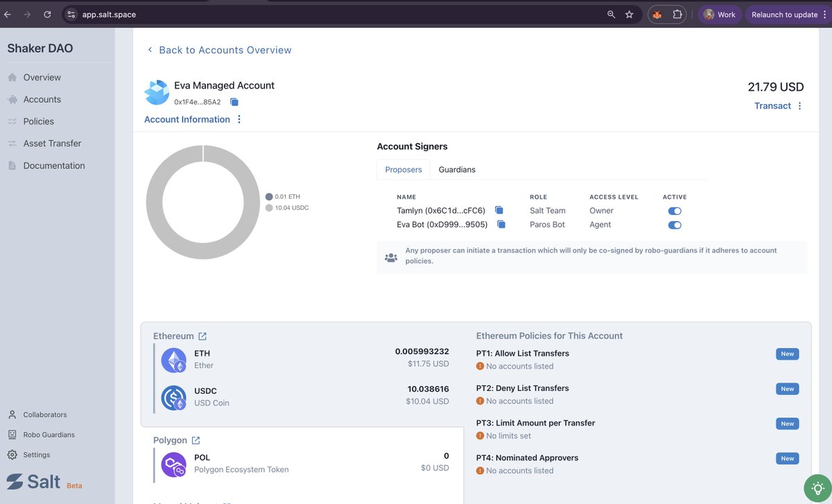Screen dimensions: 832x504
Task: Click browser zoom magnifier icon
Action: pyautogui.click(x=611, y=15)
